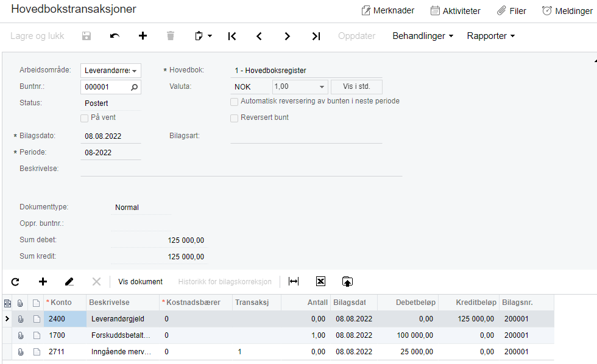Screen dimensions: 597x364
Task: Click credit amount 125 000,00 in row 2400
Action: click(x=468, y=319)
